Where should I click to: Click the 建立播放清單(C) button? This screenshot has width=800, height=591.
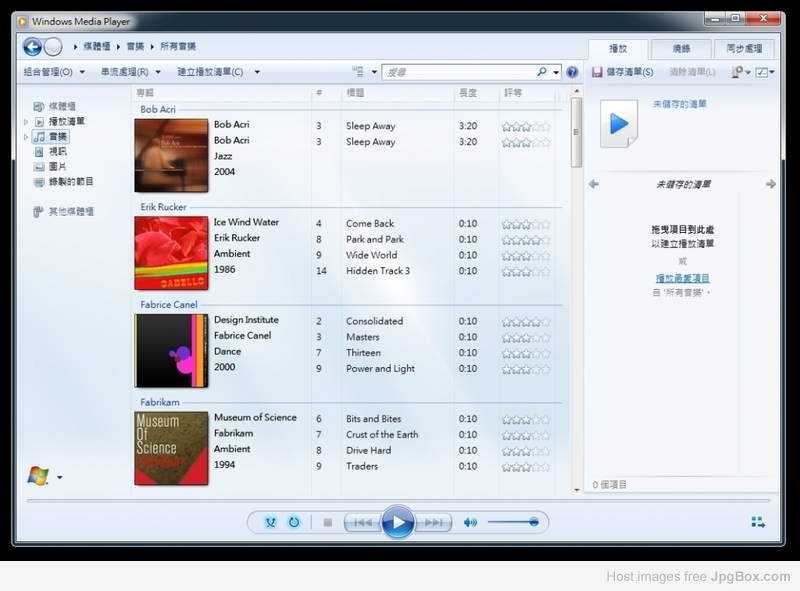pyautogui.click(x=210, y=72)
